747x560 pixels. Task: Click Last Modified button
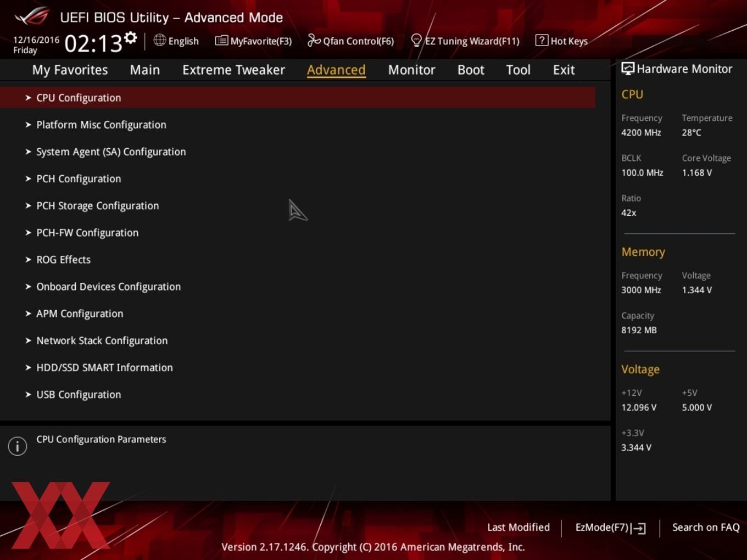click(x=518, y=527)
